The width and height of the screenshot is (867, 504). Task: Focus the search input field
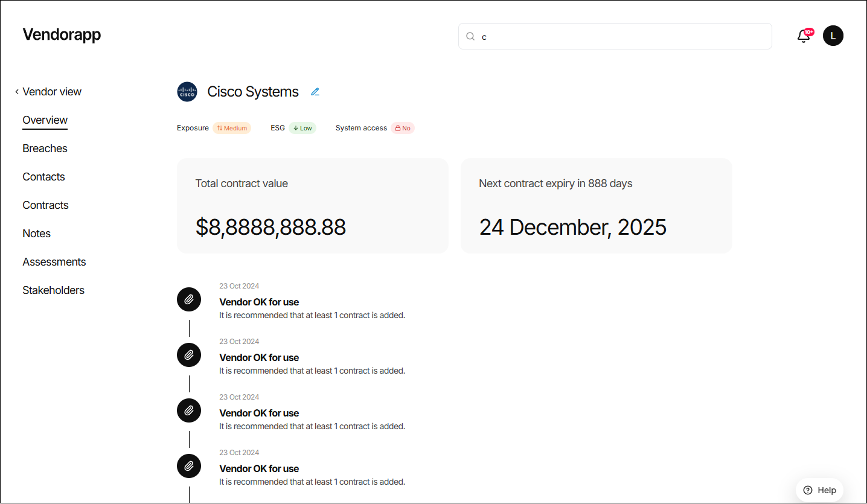pyautogui.click(x=615, y=36)
